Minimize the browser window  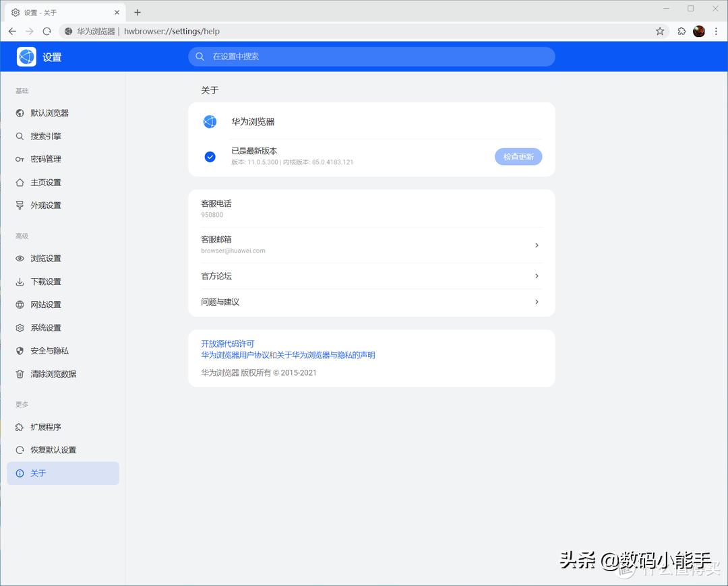click(666, 9)
